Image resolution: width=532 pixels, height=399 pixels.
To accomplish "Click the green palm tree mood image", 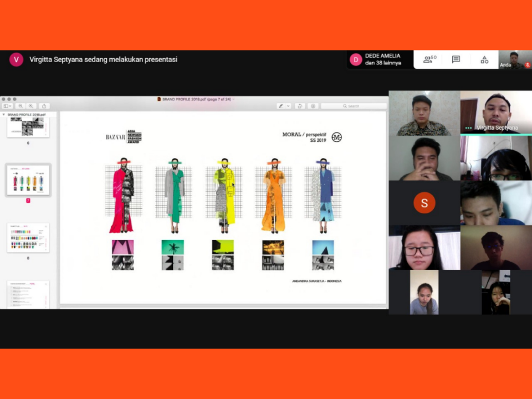I will tap(173, 247).
